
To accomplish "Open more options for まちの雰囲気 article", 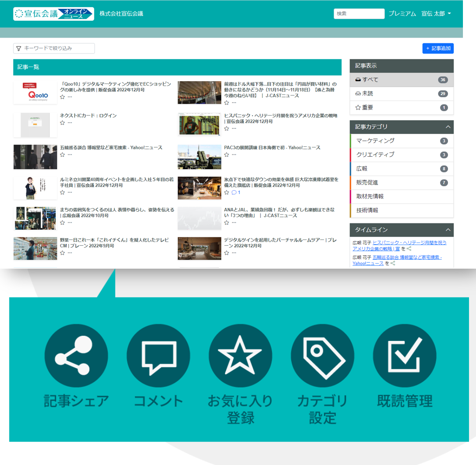I will tap(70, 222).
